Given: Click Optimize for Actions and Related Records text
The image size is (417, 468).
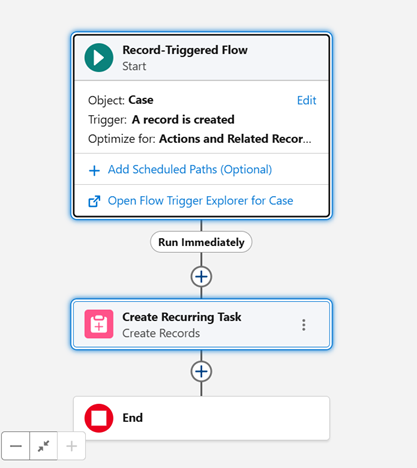Looking at the screenshot, I should pyautogui.click(x=200, y=139).
